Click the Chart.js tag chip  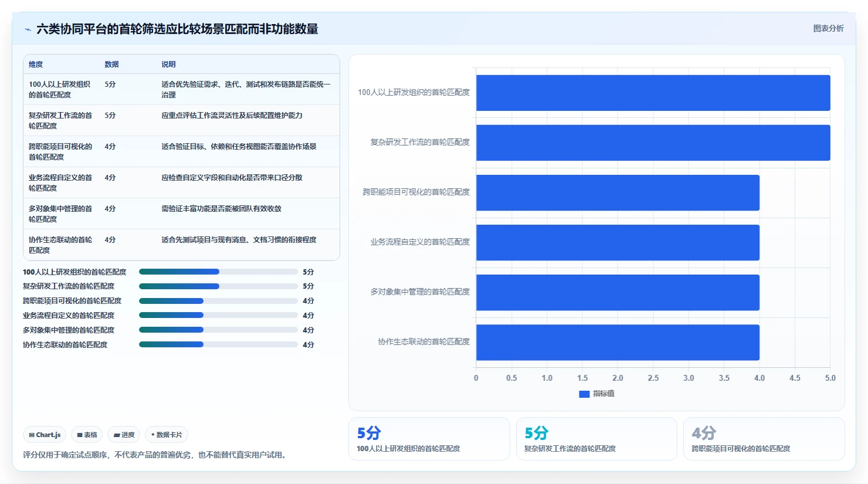[45, 435]
